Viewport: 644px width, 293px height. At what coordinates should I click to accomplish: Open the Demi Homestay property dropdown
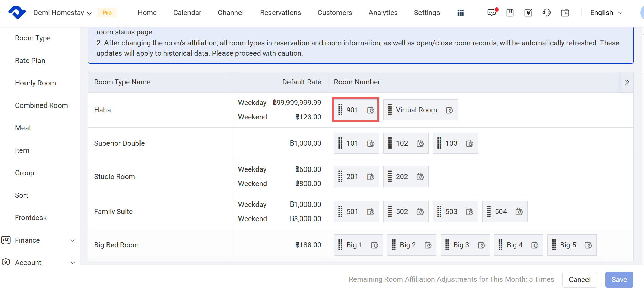(63, 13)
